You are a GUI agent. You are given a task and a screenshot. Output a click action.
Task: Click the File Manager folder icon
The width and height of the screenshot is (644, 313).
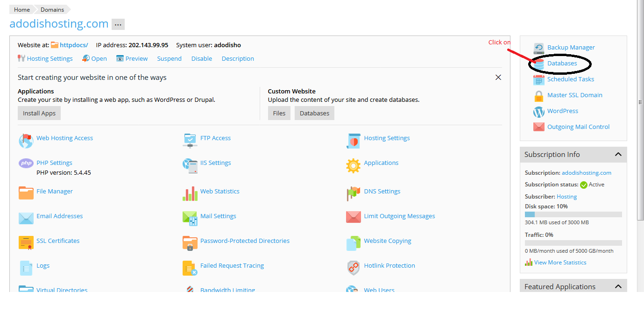pyautogui.click(x=26, y=193)
